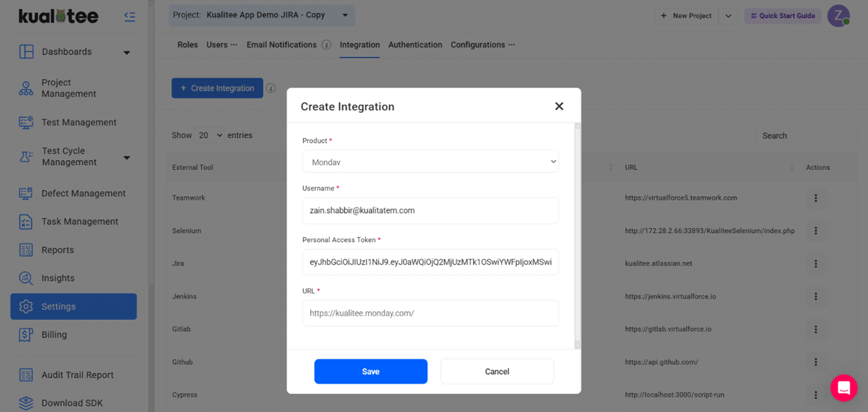
Task: Open actions menu for Selenium row
Action: [x=816, y=231]
